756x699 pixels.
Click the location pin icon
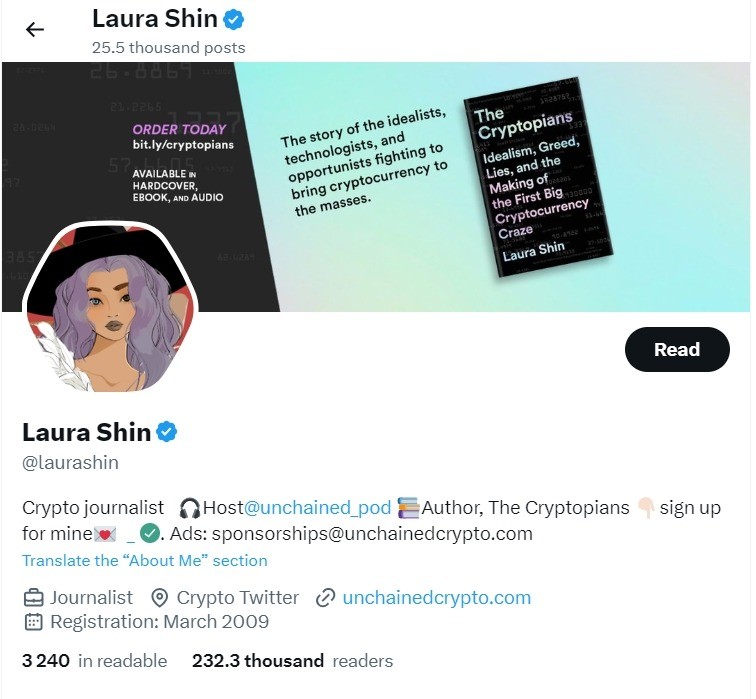click(160, 598)
